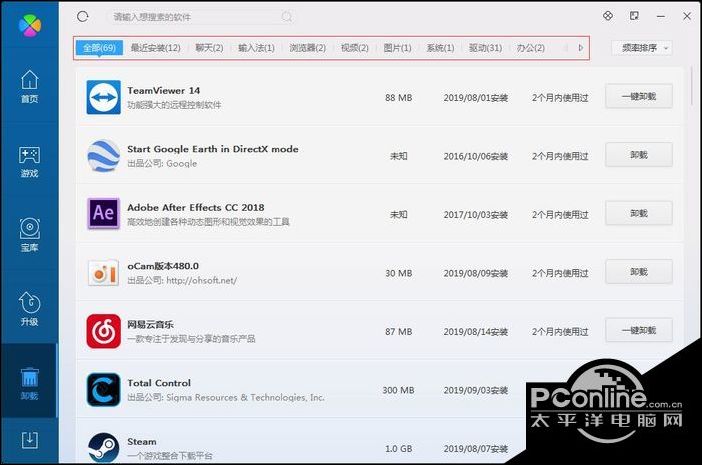Viewport: 702px width, 465px height.
Task: Open the 升级 upgrade section
Action: [x=30, y=309]
